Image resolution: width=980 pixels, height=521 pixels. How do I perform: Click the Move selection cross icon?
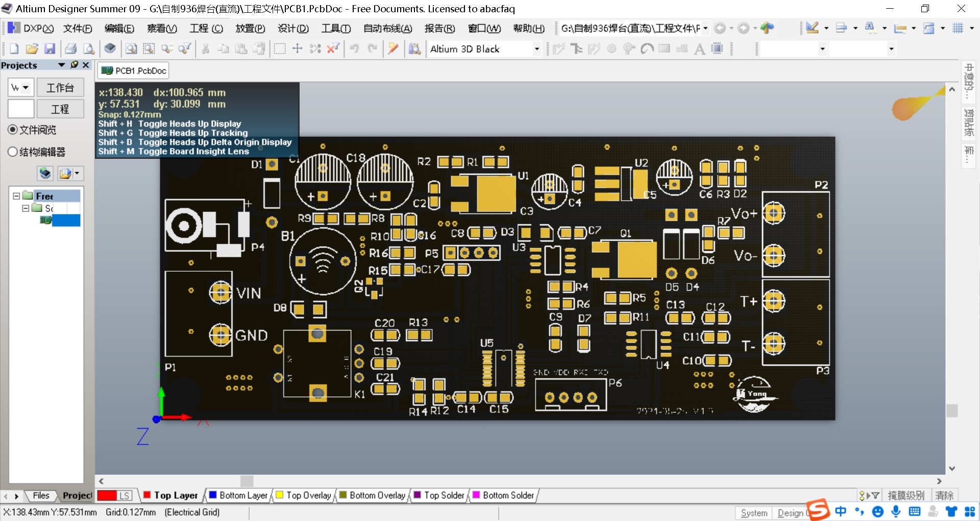(x=297, y=49)
